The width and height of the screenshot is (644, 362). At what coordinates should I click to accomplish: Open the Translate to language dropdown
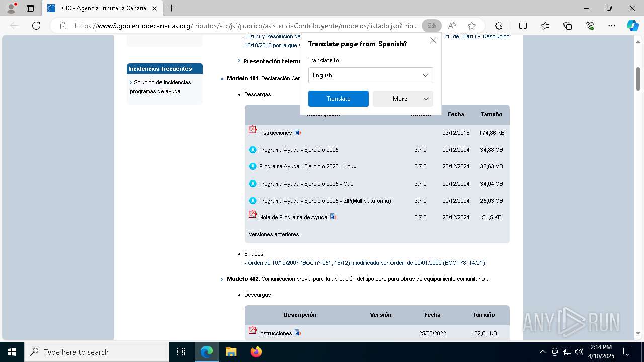click(x=370, y=75)
